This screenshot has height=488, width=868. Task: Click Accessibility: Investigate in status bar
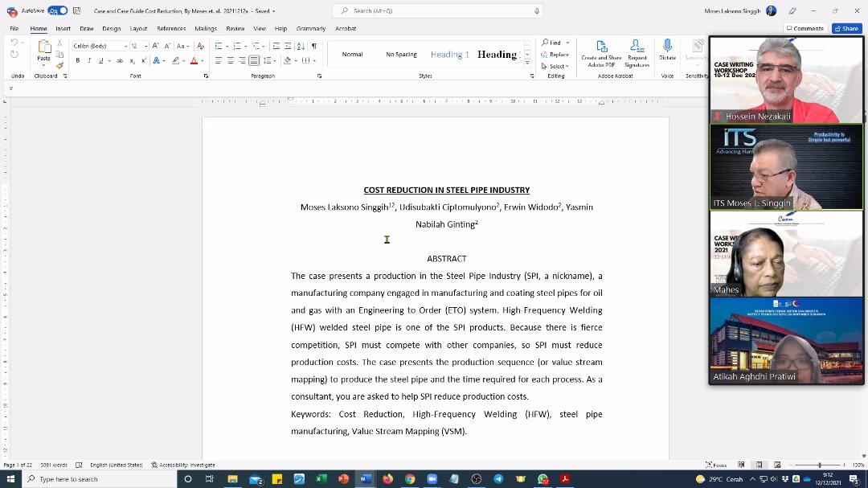point(183,465)
